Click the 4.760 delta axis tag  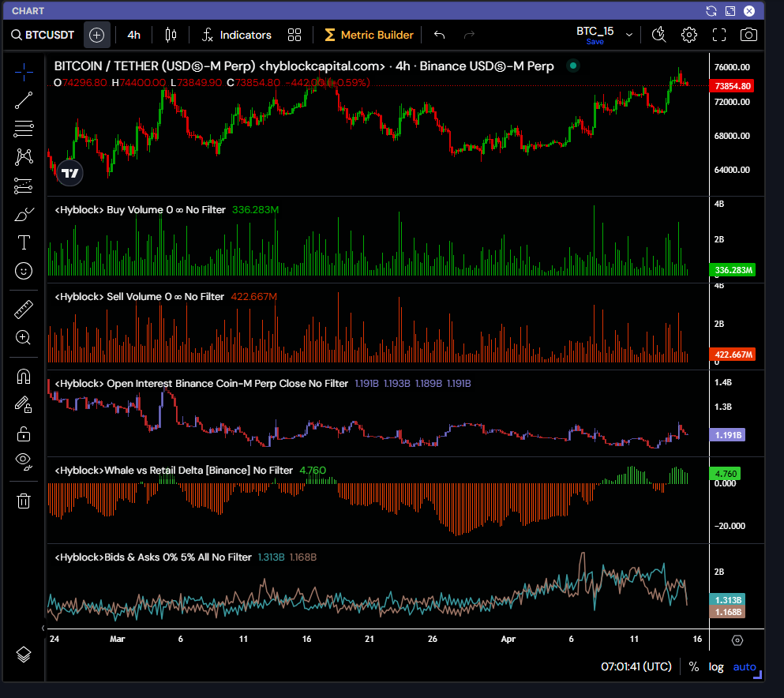[725, 474]
